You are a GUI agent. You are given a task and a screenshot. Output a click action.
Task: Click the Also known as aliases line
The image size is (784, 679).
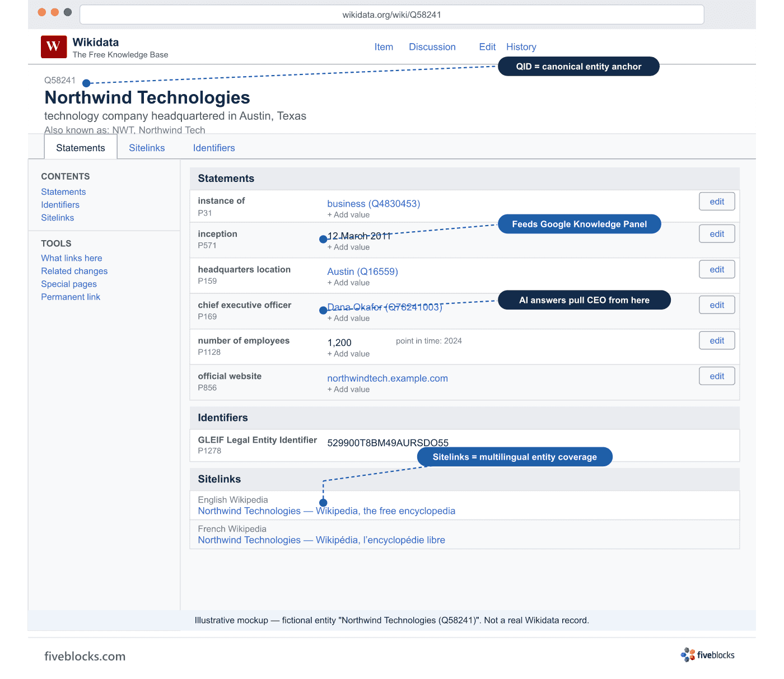click(x=125, y=130)
